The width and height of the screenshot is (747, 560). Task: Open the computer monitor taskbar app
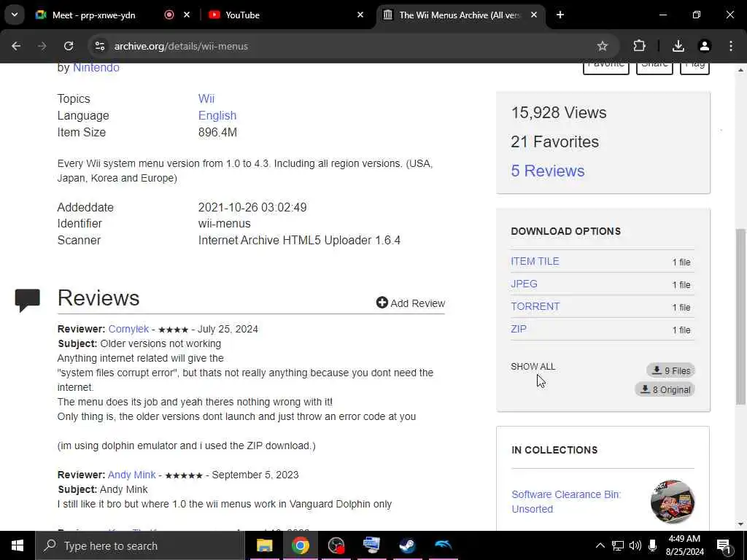point(371,545)
